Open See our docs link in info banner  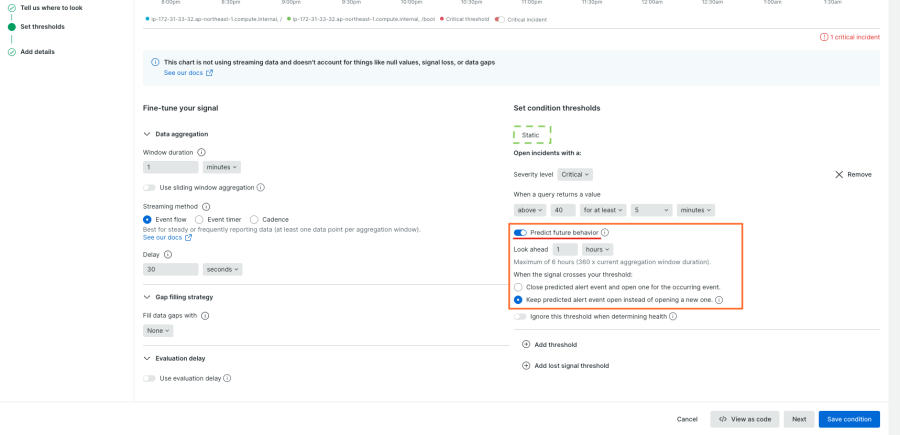point(184,73)
